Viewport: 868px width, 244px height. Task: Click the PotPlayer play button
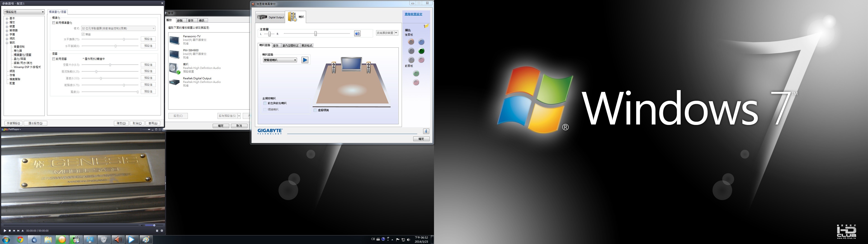click(5, 230)
